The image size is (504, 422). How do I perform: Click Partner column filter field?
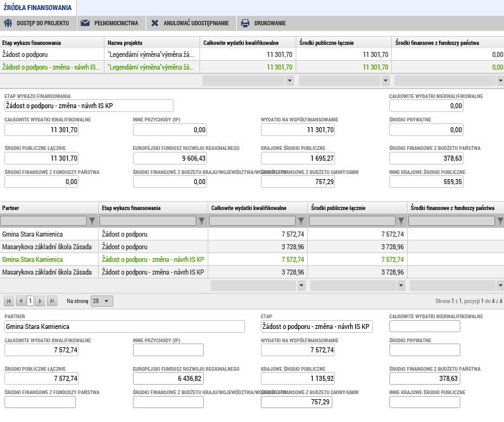point(44,221)
